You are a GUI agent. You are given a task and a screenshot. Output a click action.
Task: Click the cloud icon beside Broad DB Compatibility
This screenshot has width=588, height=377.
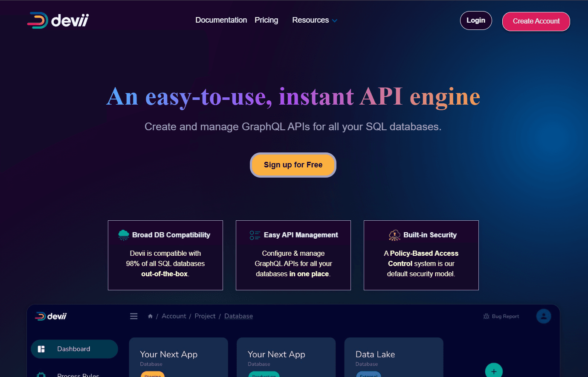[124, 235]
